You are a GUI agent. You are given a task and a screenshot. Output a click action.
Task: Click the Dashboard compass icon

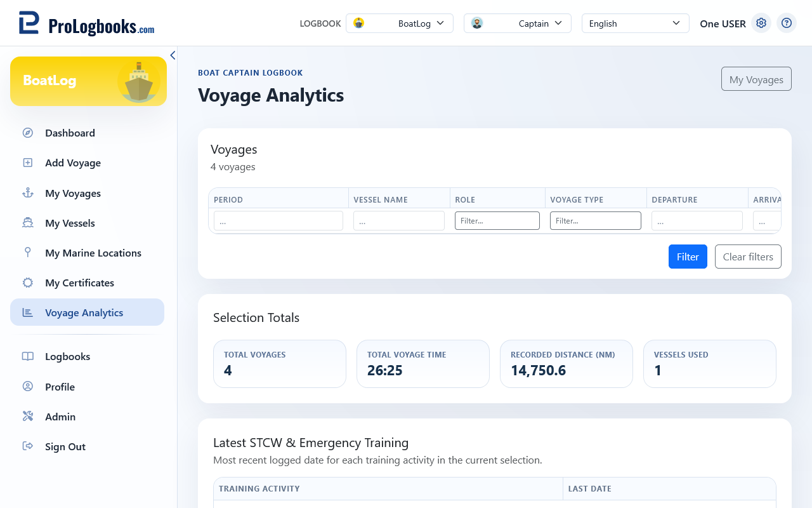(x=28, y=133)
